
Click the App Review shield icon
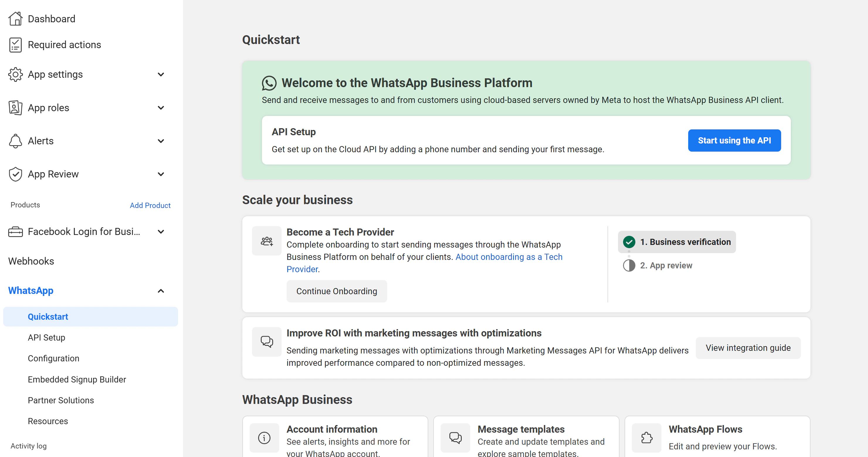click(x=16, y=174)
